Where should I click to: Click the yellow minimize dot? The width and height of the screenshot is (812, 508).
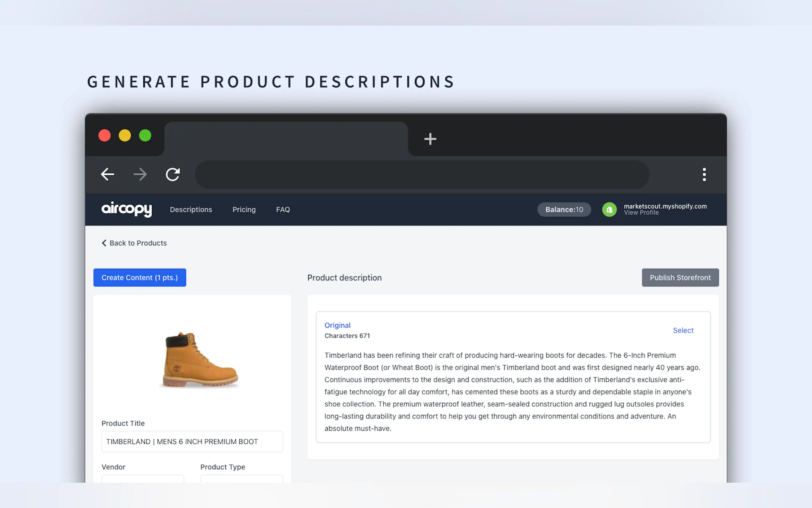125,135
